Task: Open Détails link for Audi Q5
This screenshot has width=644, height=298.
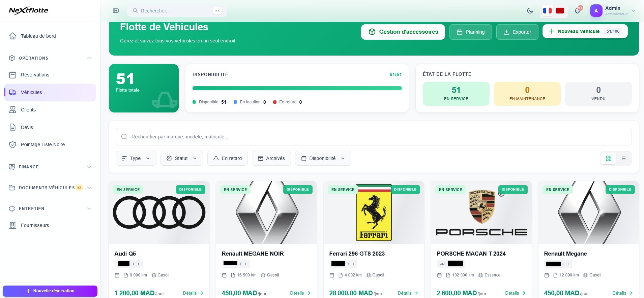Action: (193, 293)
